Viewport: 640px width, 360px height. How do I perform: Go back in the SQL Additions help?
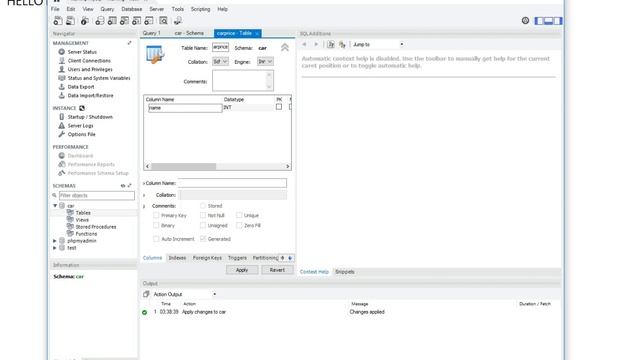tap(304, 44)
